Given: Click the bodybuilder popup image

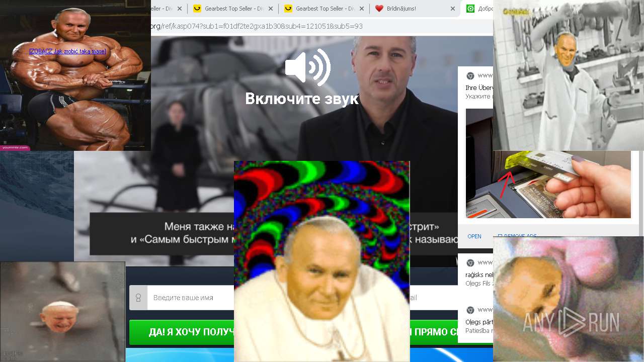Looking at the screenshot, I should [75, 75].
